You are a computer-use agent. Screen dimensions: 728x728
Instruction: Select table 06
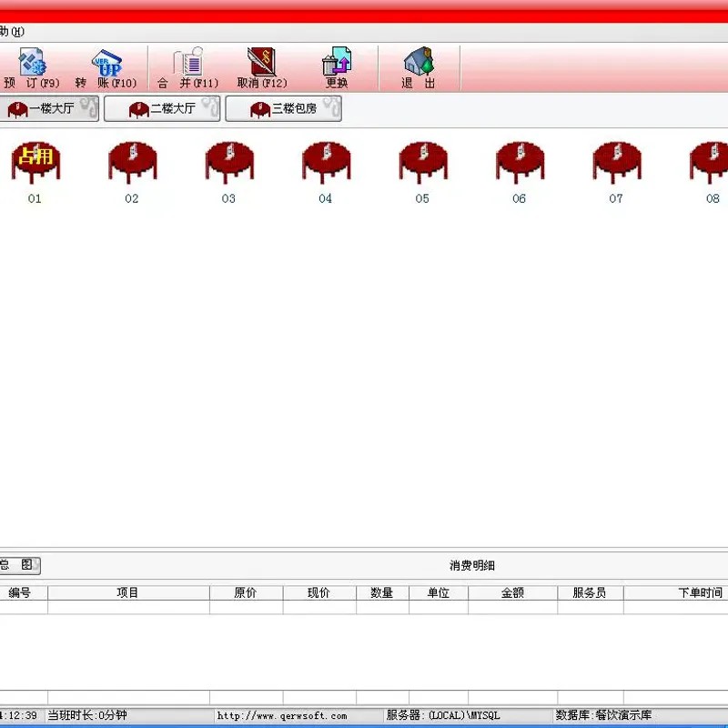click(x=520, y=173)
